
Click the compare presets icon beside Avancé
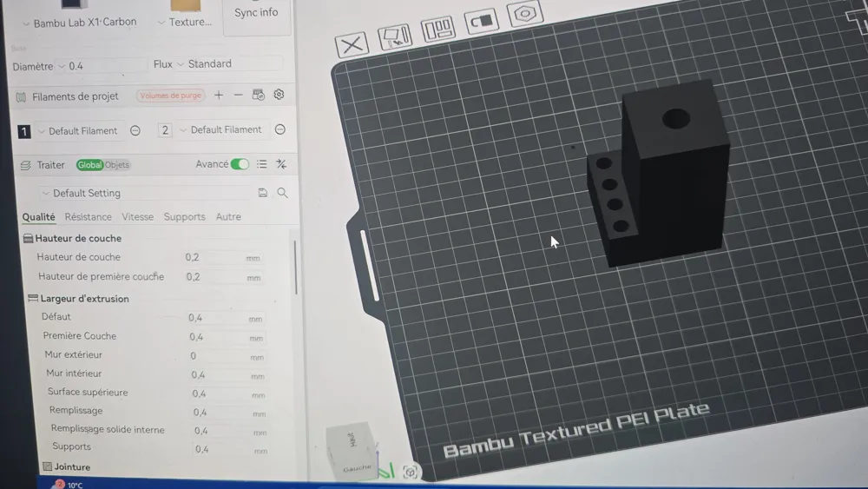[x=281, y=164]
